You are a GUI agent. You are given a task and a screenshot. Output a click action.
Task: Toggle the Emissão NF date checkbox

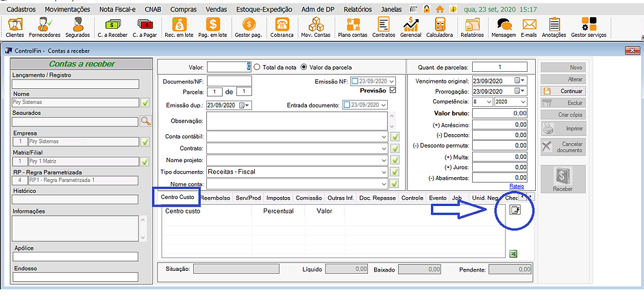pyautogui.click(x=356, y=81)
